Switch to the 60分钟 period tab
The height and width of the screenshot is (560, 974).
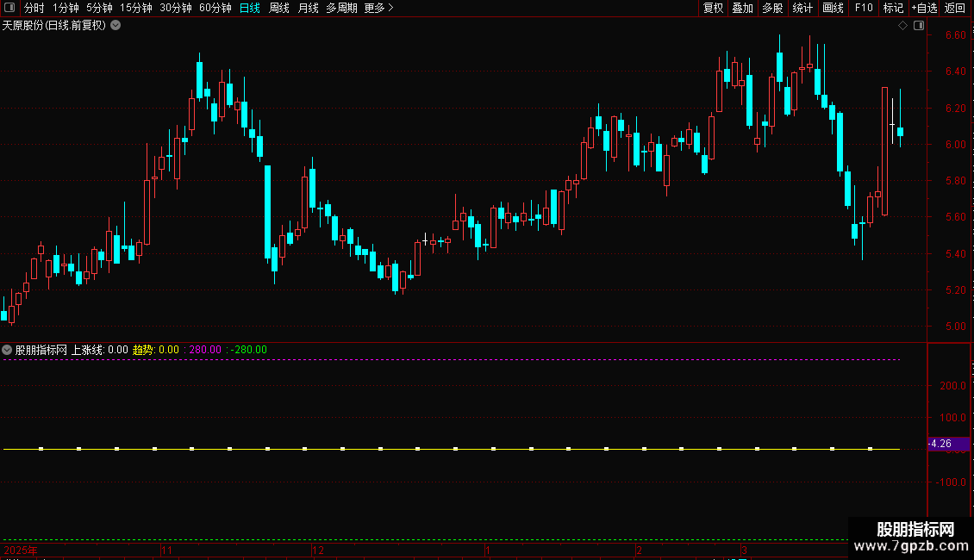pyautogui.click(x=215, y=8)
